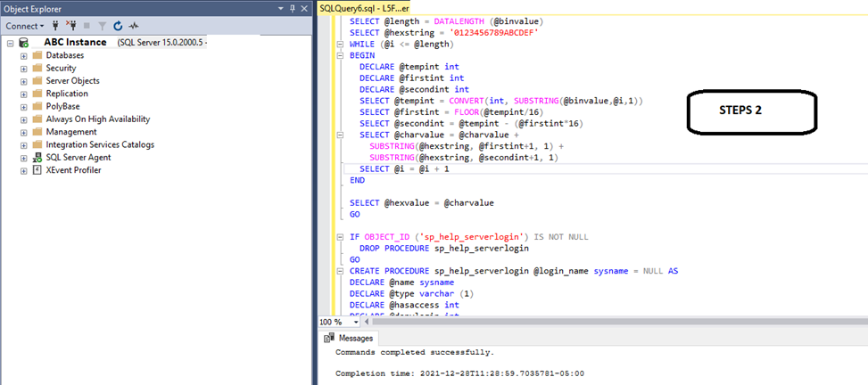Expand the Security node

pyautogui.click(x=24, y=68)
